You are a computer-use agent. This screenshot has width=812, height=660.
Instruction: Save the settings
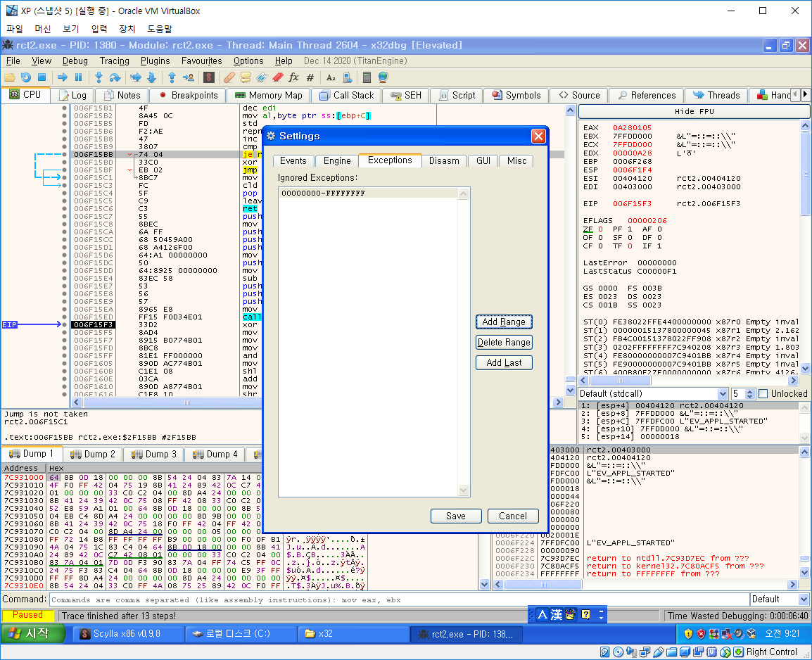pyautogui.click(x=456, y=516)
